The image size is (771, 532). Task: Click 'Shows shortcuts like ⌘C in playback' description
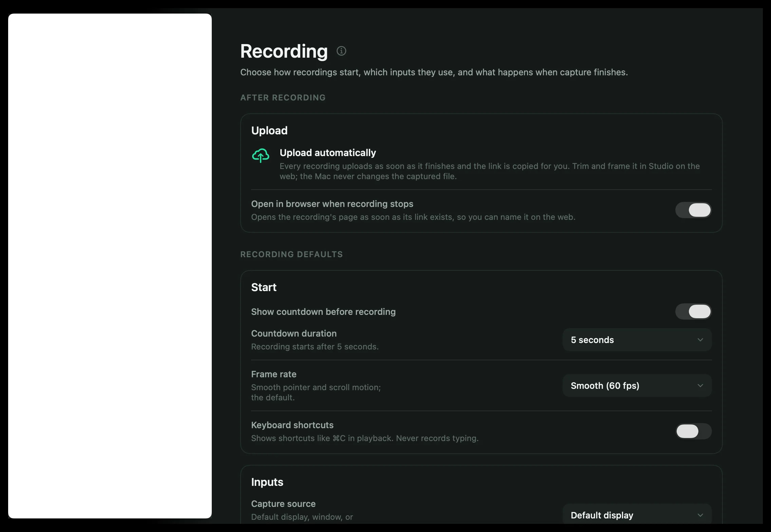365,438
